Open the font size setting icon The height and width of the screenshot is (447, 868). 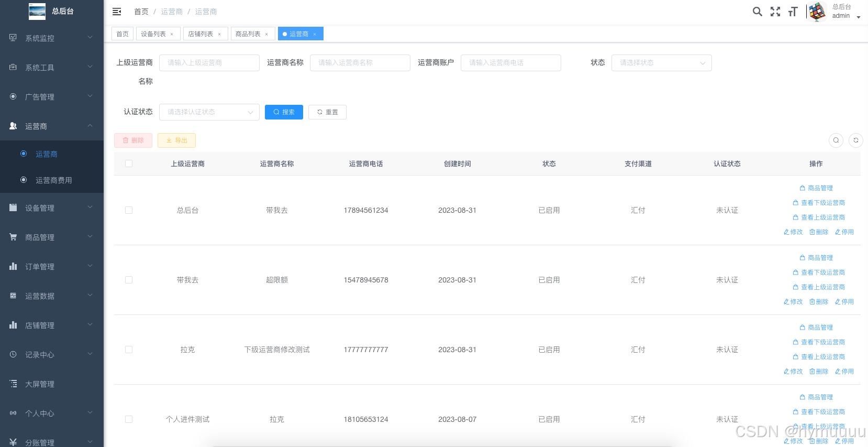793,12
